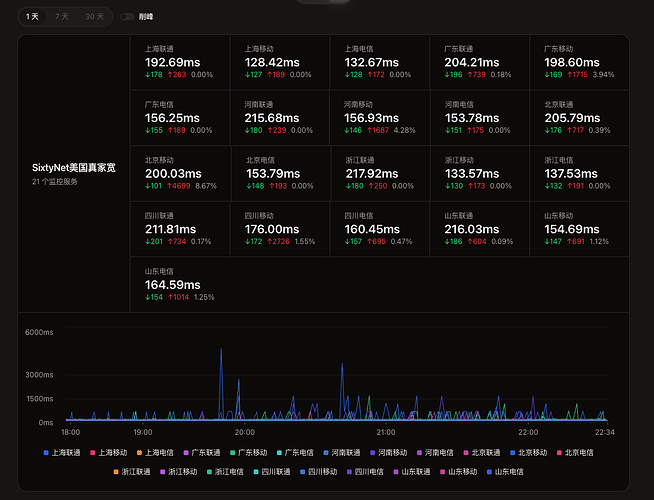The height and width of the screenshot is (500, 654).
Task: Toggle 北京电信 series in chart legend
Action: click(x=575, y=453)
